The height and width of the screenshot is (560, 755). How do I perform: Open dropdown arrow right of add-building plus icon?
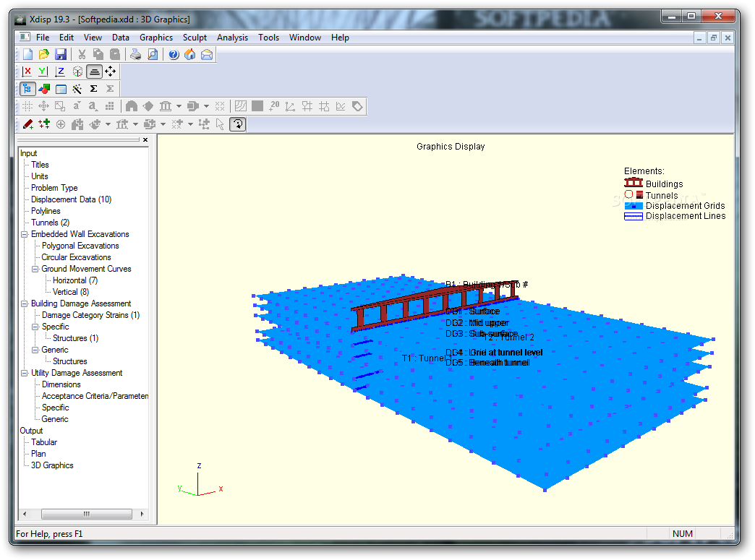tap(135, 124)
